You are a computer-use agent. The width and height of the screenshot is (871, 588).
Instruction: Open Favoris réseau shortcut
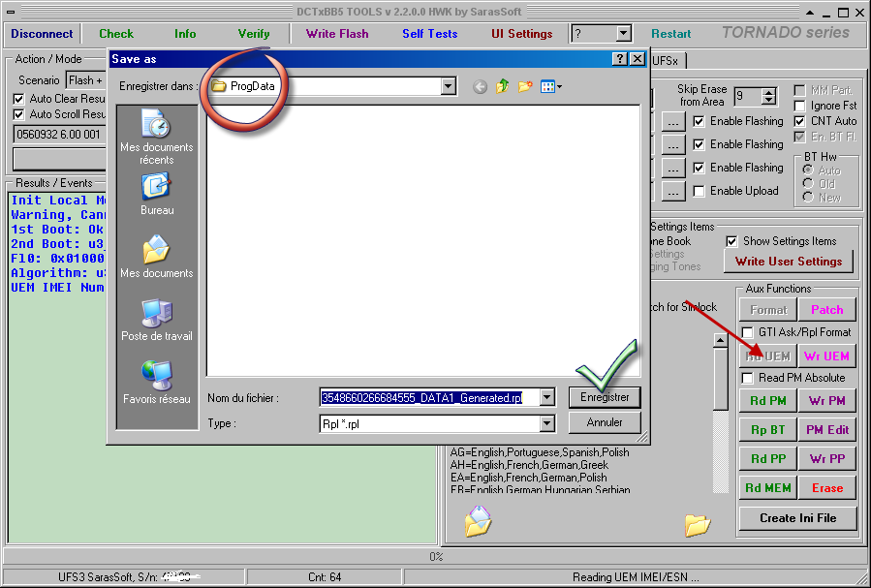157,383
